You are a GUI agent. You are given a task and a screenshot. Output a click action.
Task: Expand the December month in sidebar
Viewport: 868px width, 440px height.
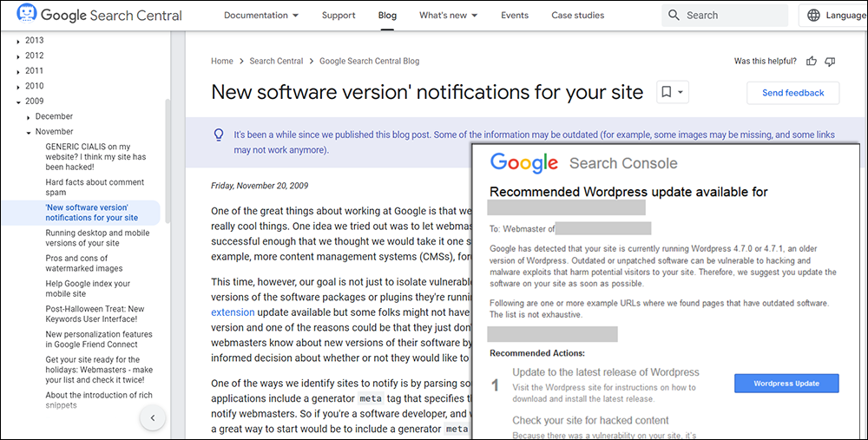(29, 117)
